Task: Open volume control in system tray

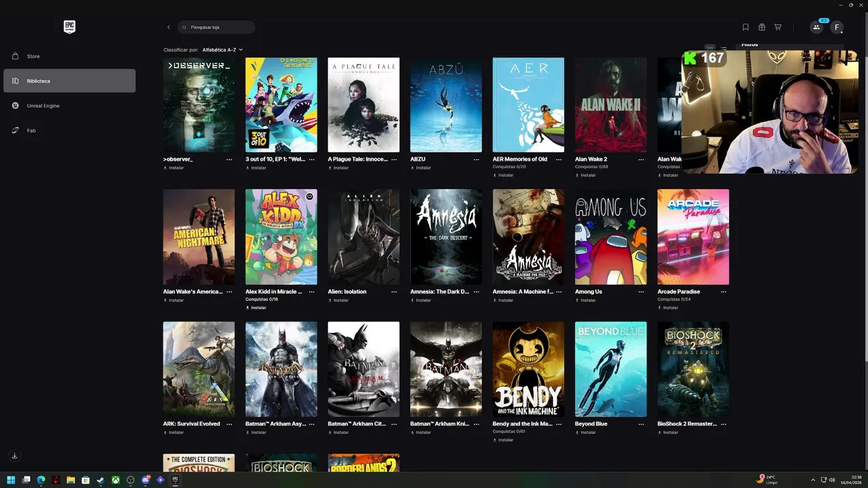Action: tap(832, 480)
